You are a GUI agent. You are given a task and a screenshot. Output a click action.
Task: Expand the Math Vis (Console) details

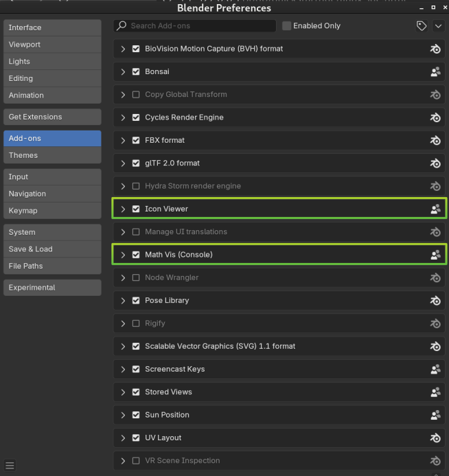pyautogui.click(x=123, y=255)
